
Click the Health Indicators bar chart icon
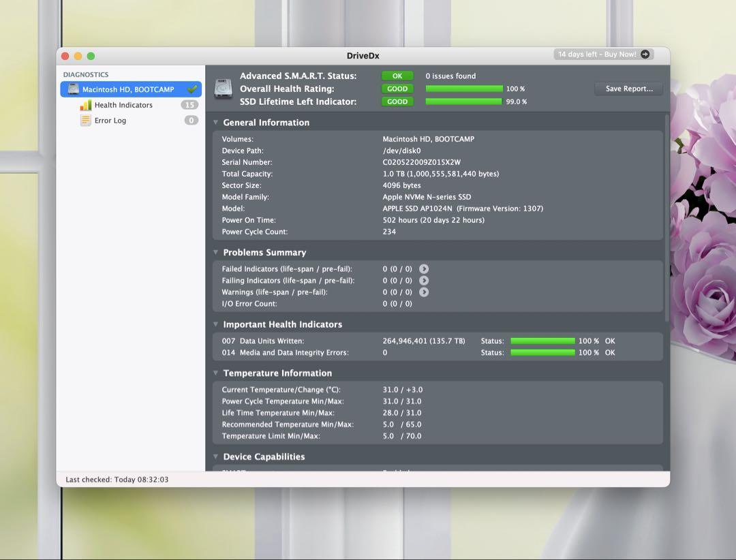pos(85,105)
